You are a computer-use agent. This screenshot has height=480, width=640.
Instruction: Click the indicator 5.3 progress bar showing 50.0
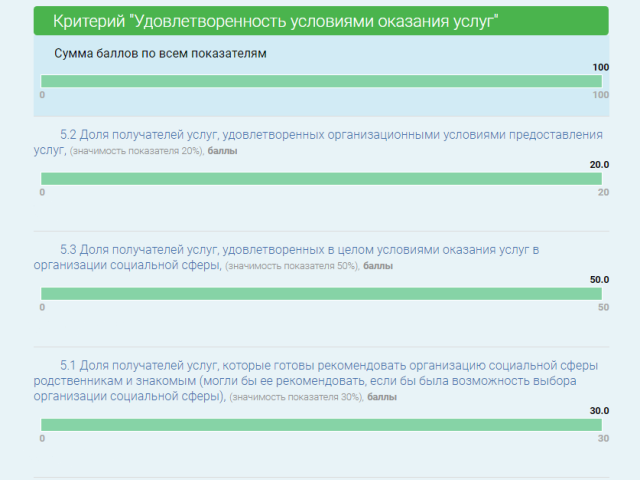coord(321,294)
